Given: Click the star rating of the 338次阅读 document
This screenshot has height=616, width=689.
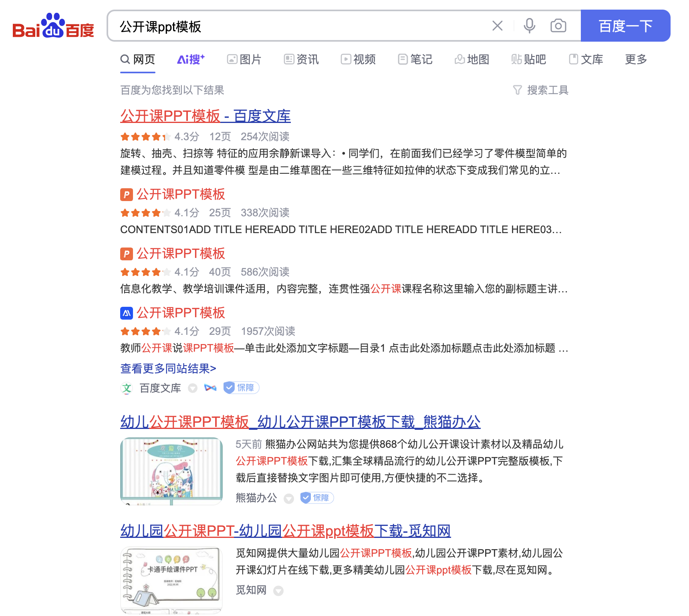Looking at the screenshot, I should [x=146, y=213].
